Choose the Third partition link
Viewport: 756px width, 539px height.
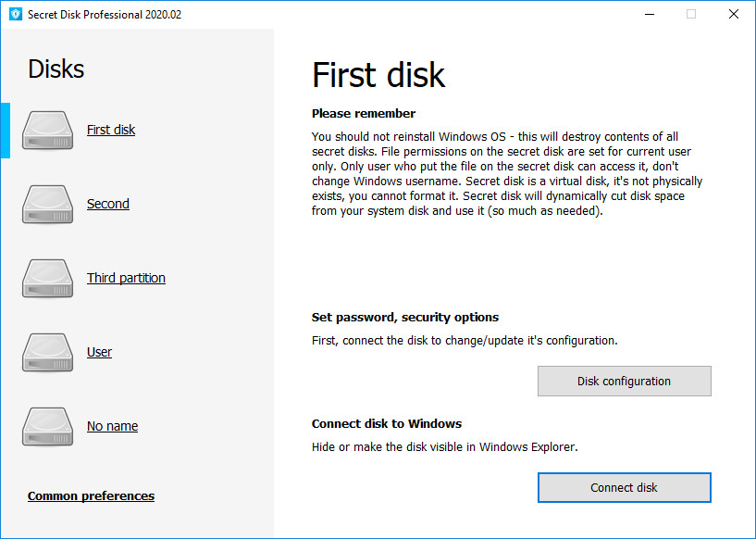click(126, 278)
